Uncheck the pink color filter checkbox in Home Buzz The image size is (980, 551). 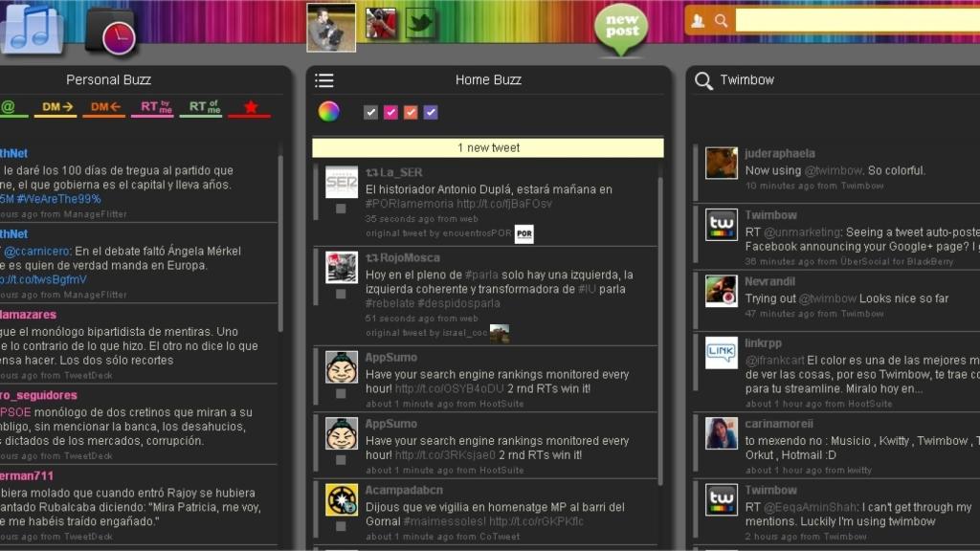pyautogui.click(x=390, y=112)
